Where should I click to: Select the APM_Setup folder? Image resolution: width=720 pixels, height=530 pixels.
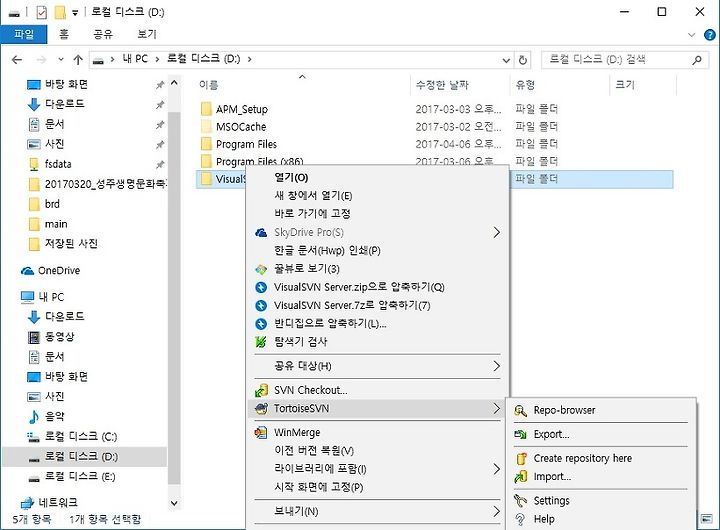(242, 109)
